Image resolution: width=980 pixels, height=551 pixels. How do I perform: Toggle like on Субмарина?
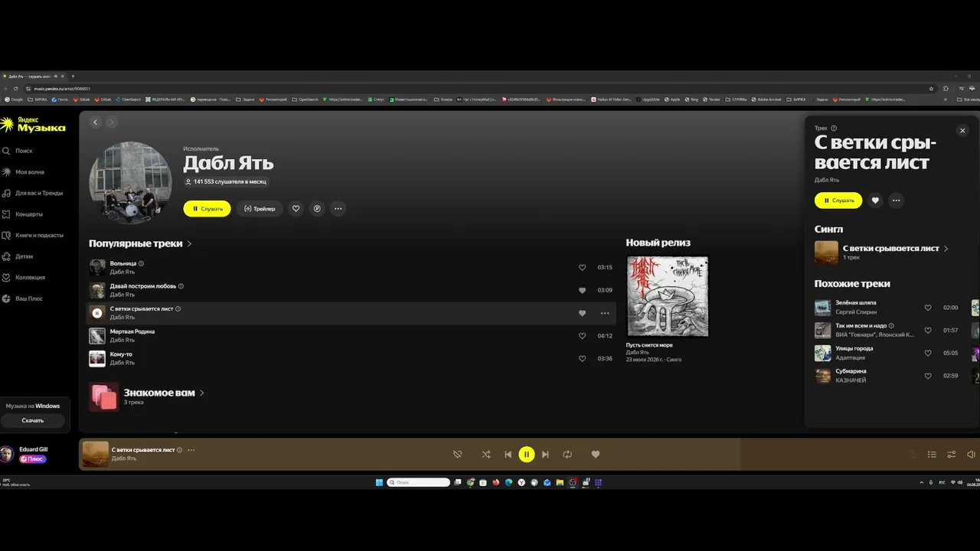pyautogui.click(x=928, y=377)
